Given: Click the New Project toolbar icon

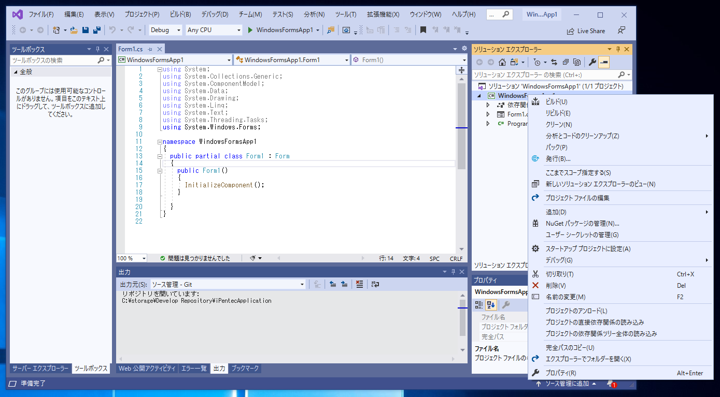Looking at the screenshot, I should [56, 30].
